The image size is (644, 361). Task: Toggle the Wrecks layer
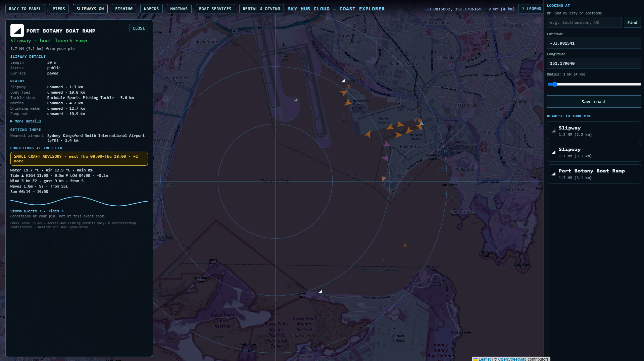(x=151, y=9)
